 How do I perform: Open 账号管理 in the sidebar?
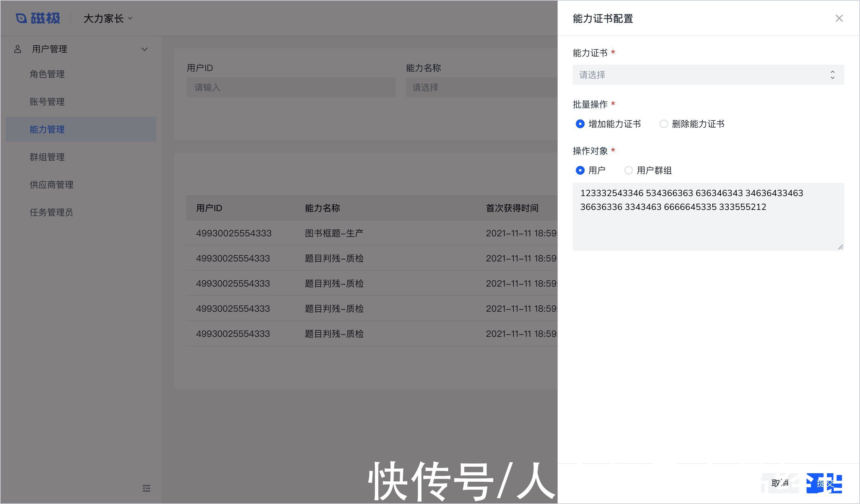pyautogui.click(x=47, y=102)
